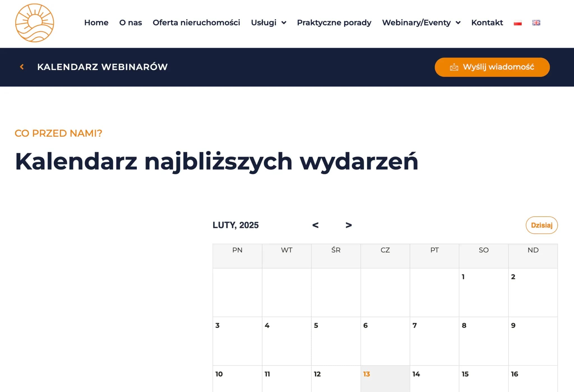574x392 pixels.
Task: Choose day 16 in the calendar
Action: [x=533, y=379]
